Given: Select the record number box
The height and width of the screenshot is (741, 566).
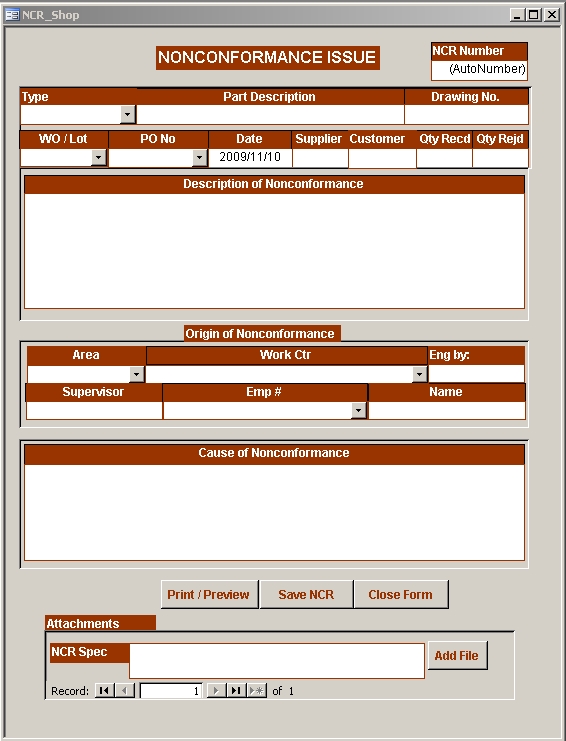Looking at the screenshot, I should pyautogui.click(x=171, y=691).
